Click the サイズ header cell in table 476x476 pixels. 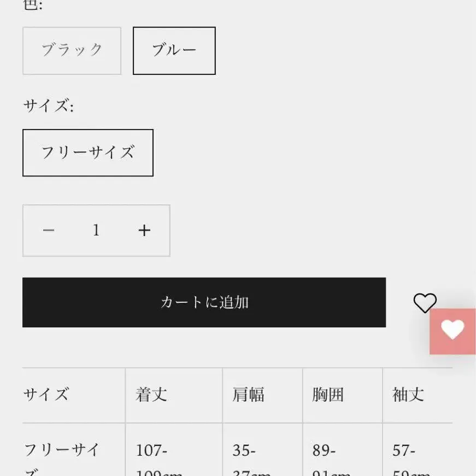(x=46, y=395)
